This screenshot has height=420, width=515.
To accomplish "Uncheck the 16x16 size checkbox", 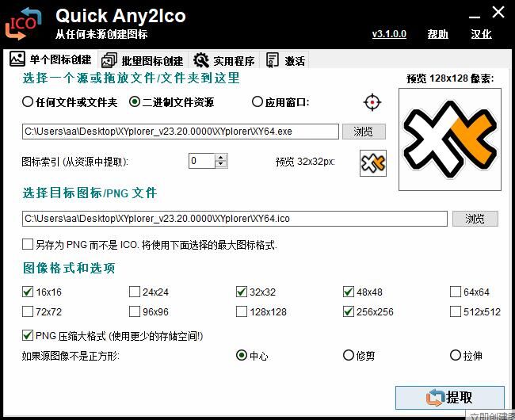I will click(29, 292).
